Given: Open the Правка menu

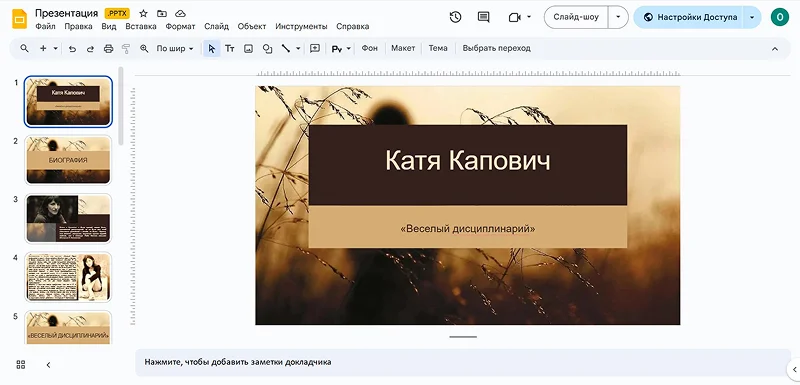Looking at the screenshot, I should (x=79, y=27).
